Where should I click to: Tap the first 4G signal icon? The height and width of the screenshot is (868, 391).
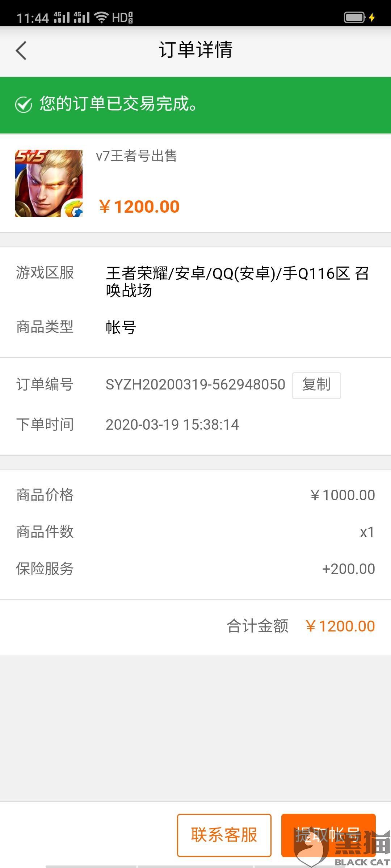(62, 17)
